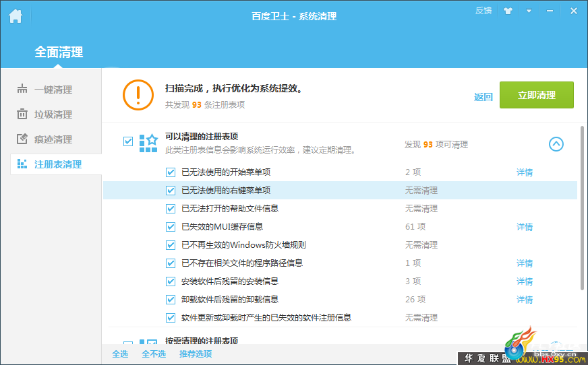Uncheck 已失效的MUI缓存信息
Viewport: 588px width, 365px height.
pos(171,227)
